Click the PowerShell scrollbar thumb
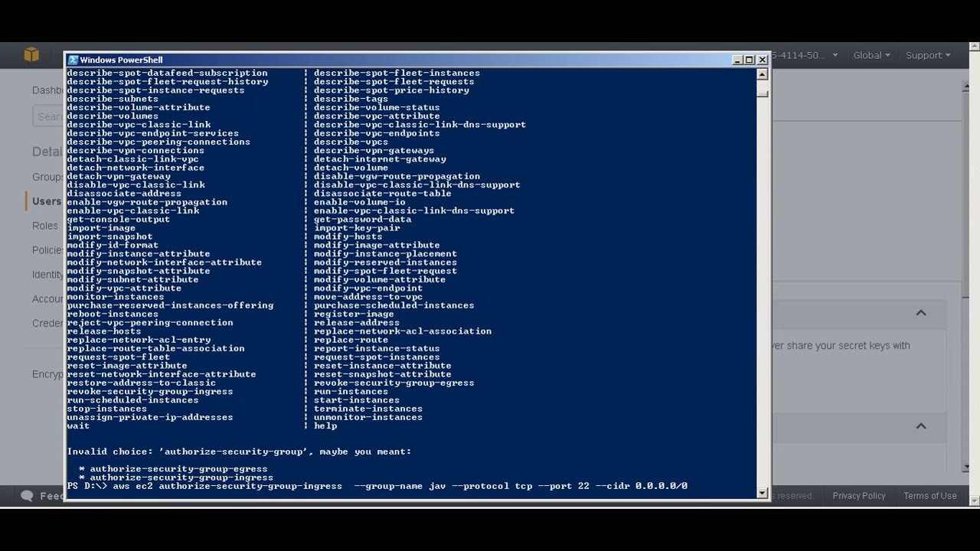This screenshot has width=980, height=551. (763, 93)
